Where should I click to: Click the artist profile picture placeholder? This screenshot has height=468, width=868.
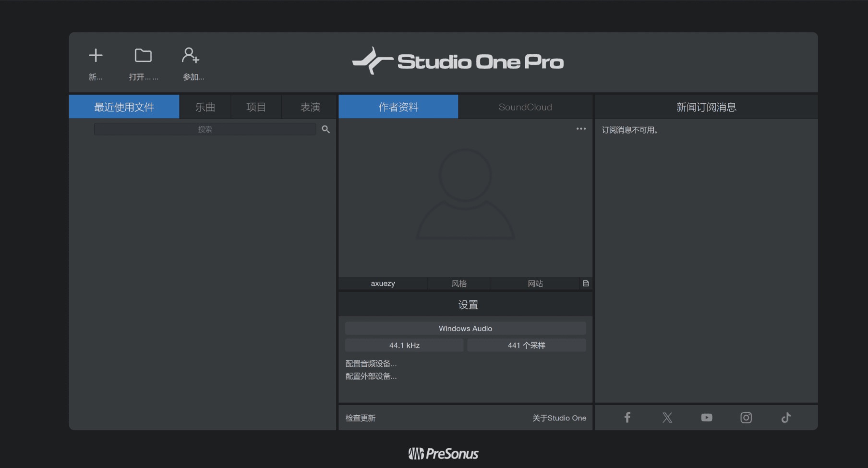click(465, 195)
